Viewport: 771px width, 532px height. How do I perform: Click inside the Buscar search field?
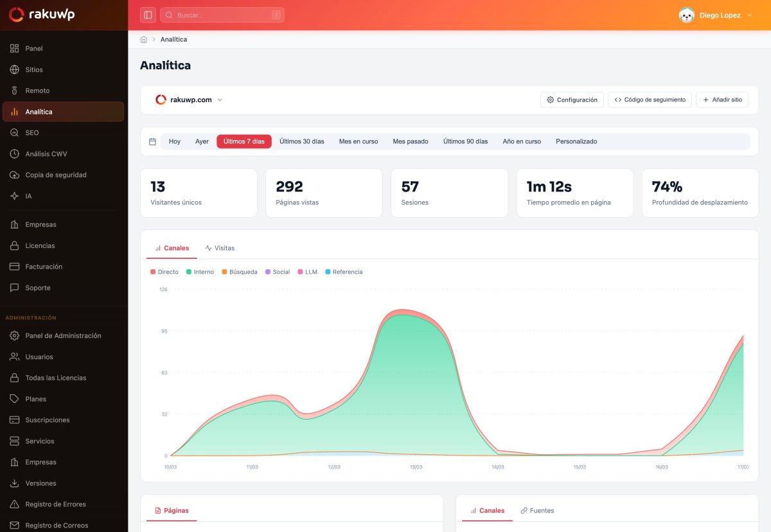[222, 14]
